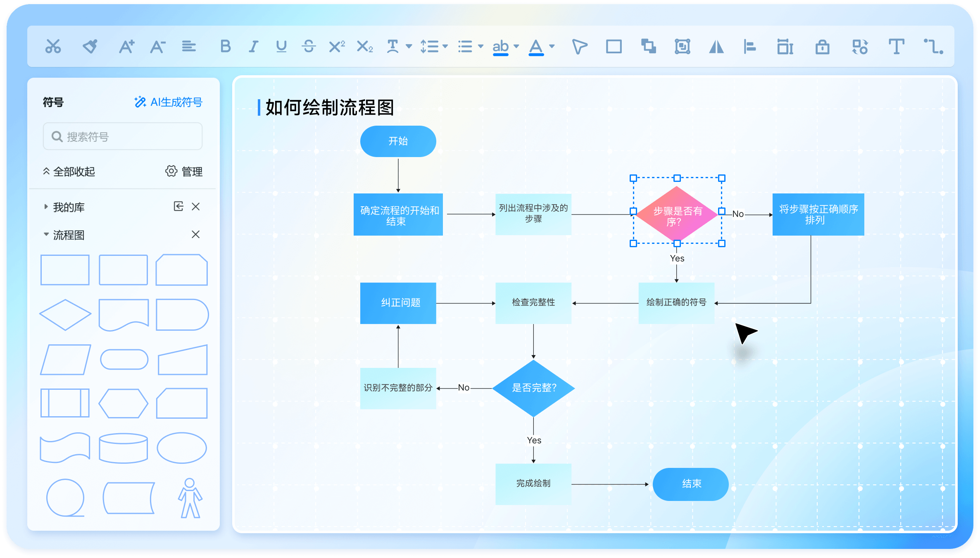
Task: Close the 流程图 section
Action: (196, 234)
